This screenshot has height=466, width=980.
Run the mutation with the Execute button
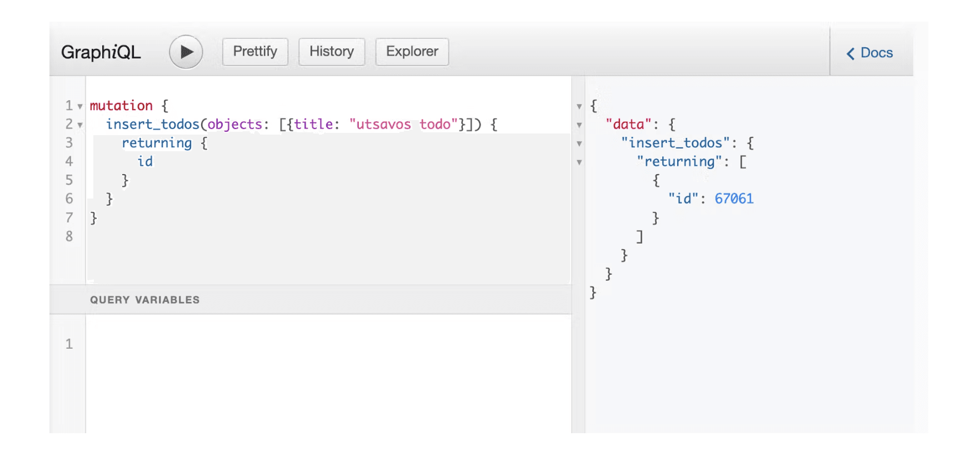[186, 52]
